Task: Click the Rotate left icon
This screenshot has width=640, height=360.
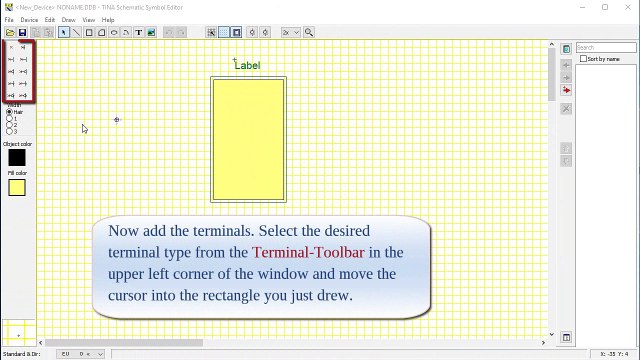Action: [253, 32]
